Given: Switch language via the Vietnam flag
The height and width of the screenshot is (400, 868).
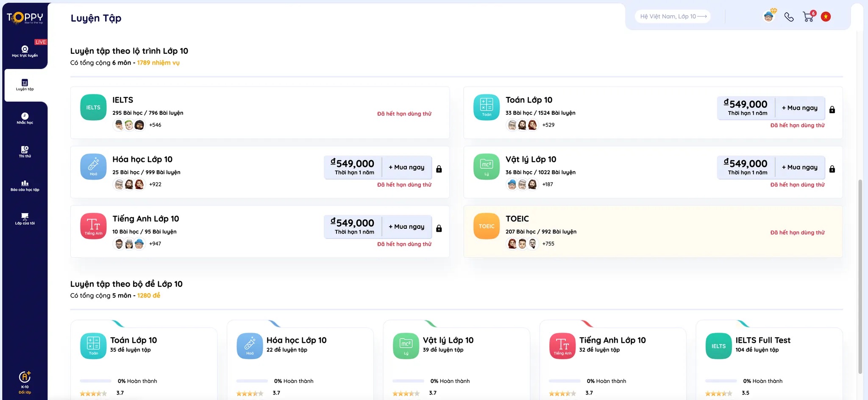Looking at the screenshot, I should tap(826, 16).
